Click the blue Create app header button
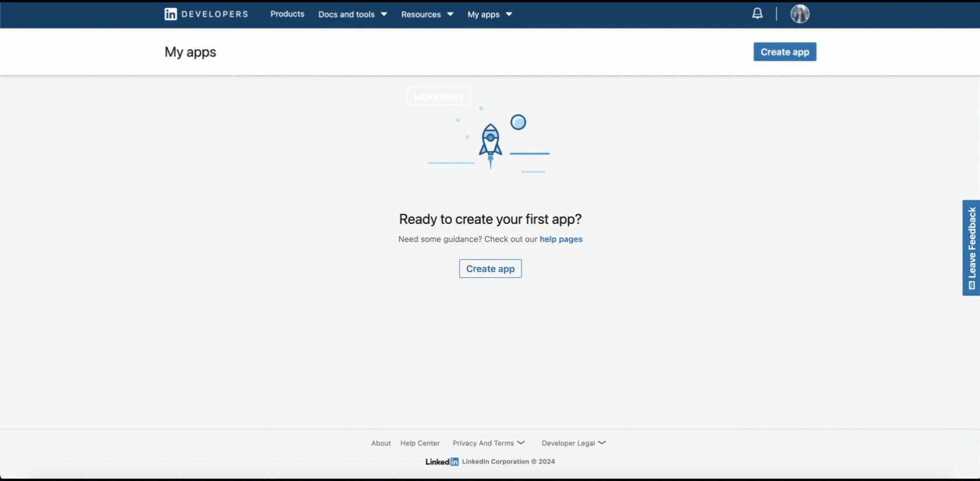 pos(785,52)
